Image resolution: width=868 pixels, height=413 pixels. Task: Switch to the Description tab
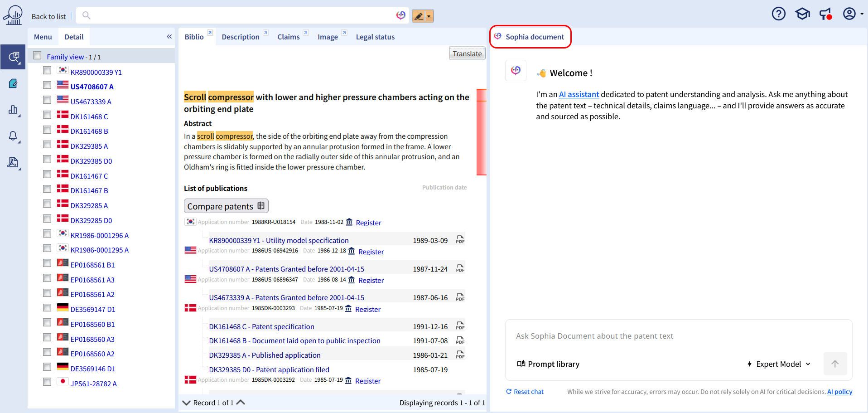tap(241, 37)
